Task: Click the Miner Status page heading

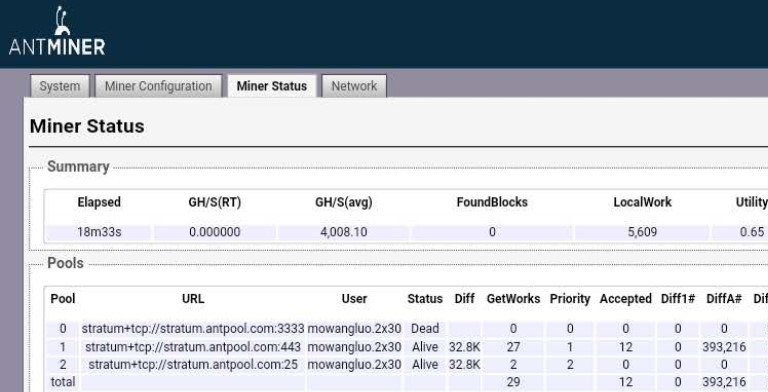Action: 87,126
